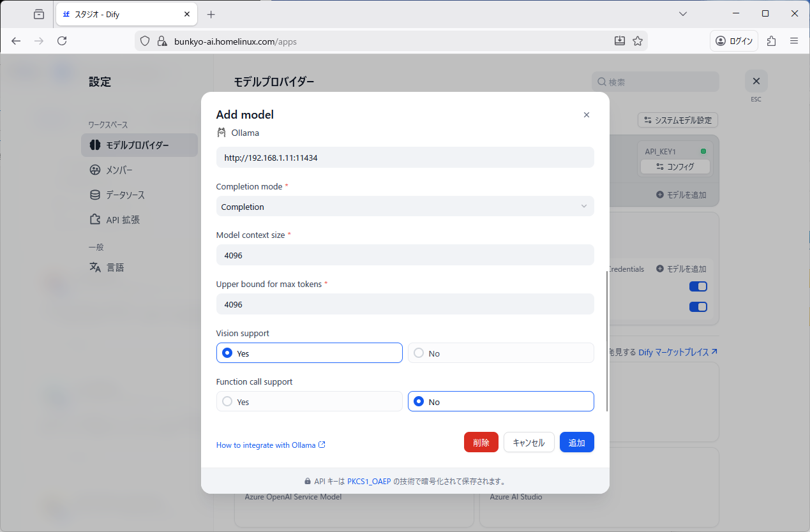Open the PKCS1_OAEP link

[x=369, y=482]
